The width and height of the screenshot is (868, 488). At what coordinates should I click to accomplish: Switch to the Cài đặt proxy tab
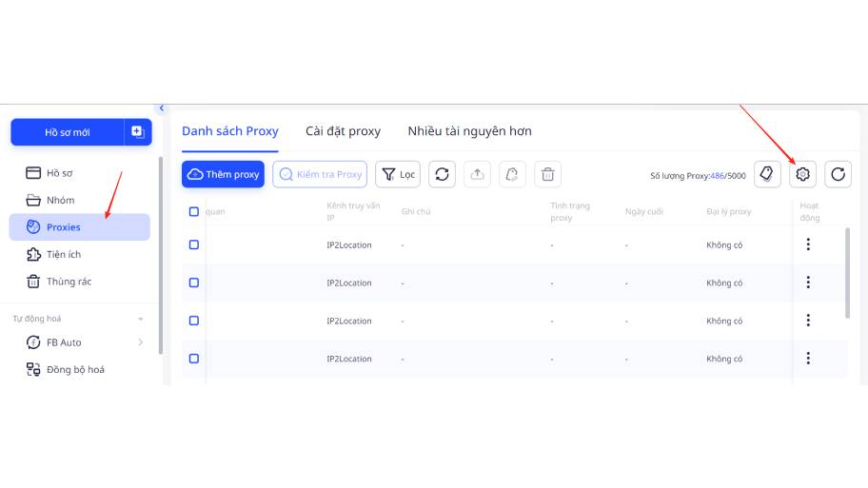[344, 131]
